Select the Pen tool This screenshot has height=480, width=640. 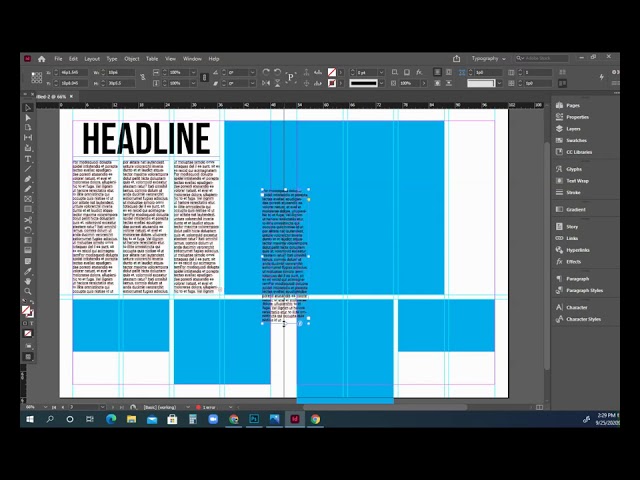[x=28, y=179]
